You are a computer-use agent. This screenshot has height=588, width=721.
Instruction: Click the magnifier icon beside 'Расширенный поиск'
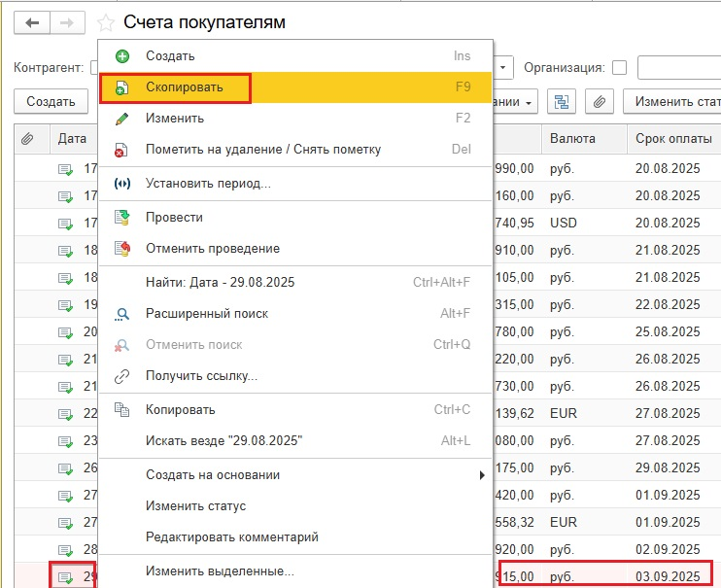(121, 314)
